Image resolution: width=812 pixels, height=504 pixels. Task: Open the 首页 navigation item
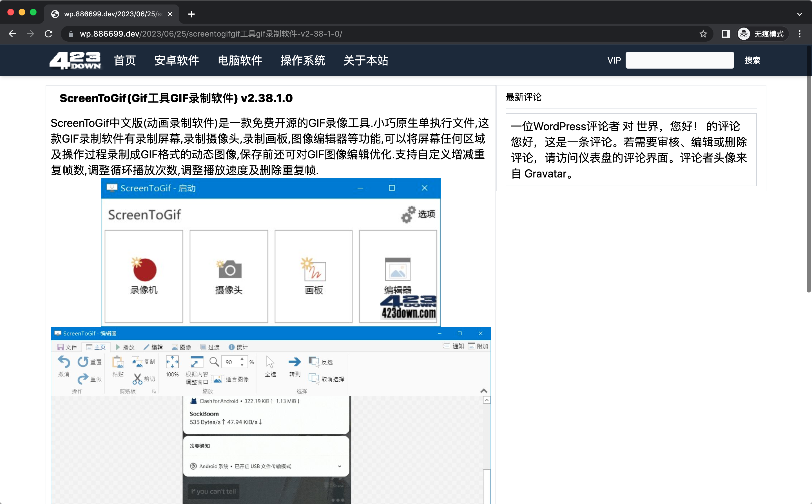coord(125,60)
